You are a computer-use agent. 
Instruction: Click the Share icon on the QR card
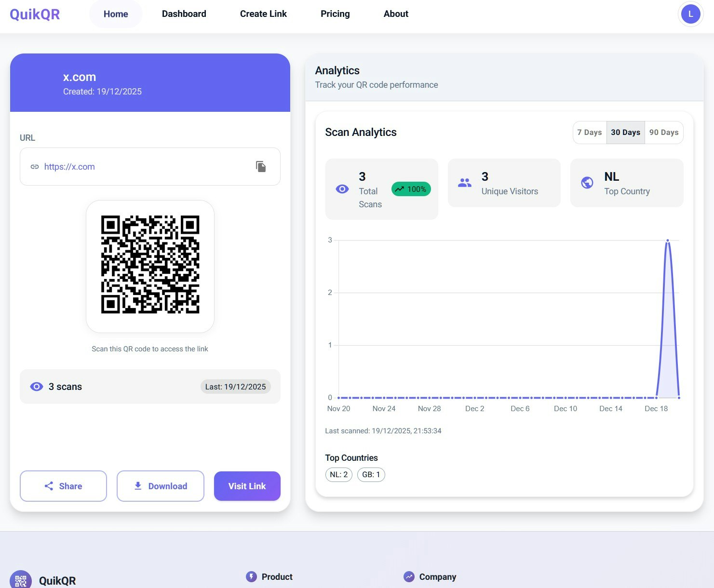point(50,486)
